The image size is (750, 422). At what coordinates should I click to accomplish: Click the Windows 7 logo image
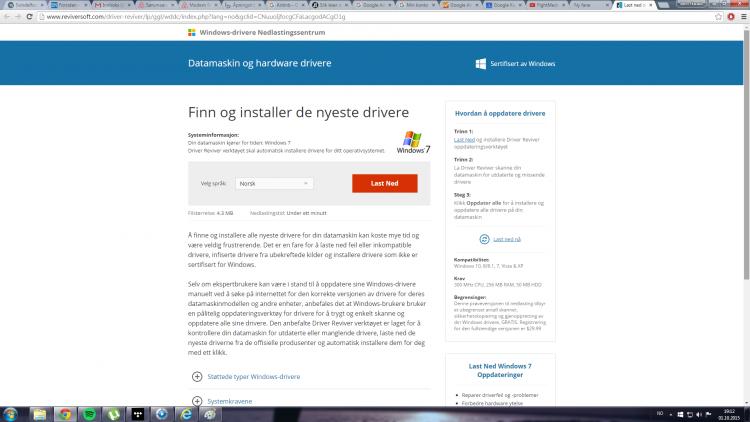[413, 142]
